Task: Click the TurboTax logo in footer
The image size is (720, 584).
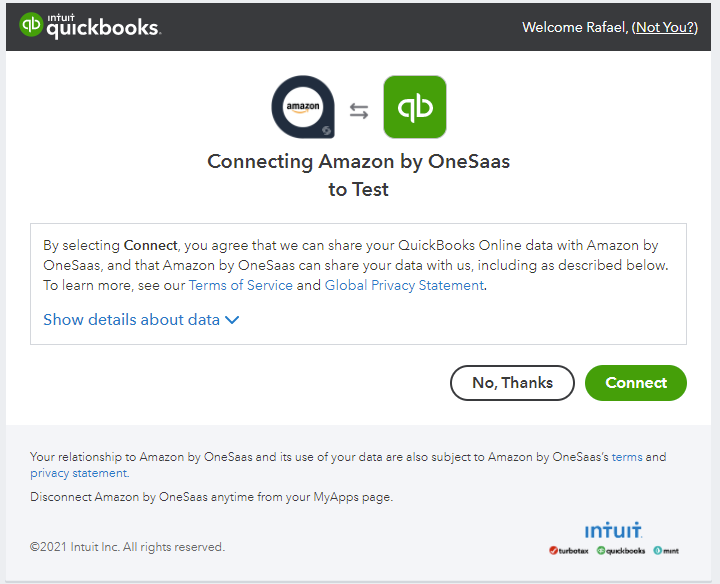Action: (568, 550)
